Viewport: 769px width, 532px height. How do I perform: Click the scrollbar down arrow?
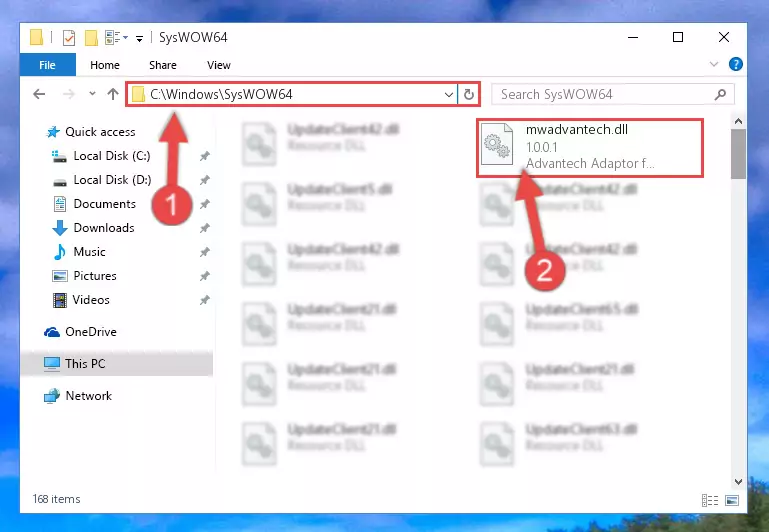click(738, 482)
